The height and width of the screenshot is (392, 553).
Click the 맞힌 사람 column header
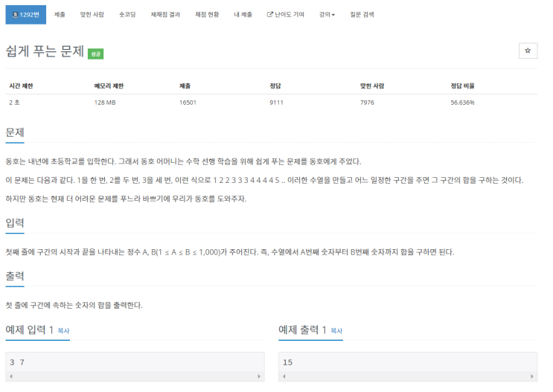pos(372,86)
